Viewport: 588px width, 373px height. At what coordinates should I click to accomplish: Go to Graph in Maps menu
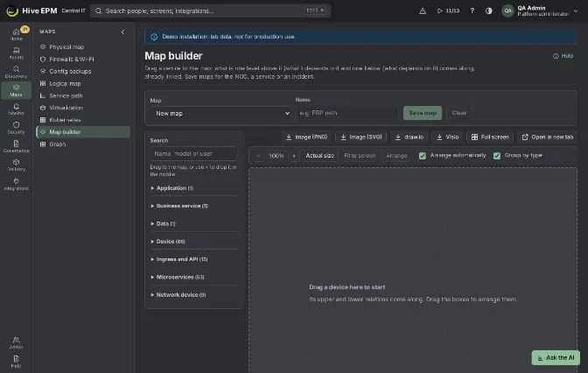click(83, 144)
